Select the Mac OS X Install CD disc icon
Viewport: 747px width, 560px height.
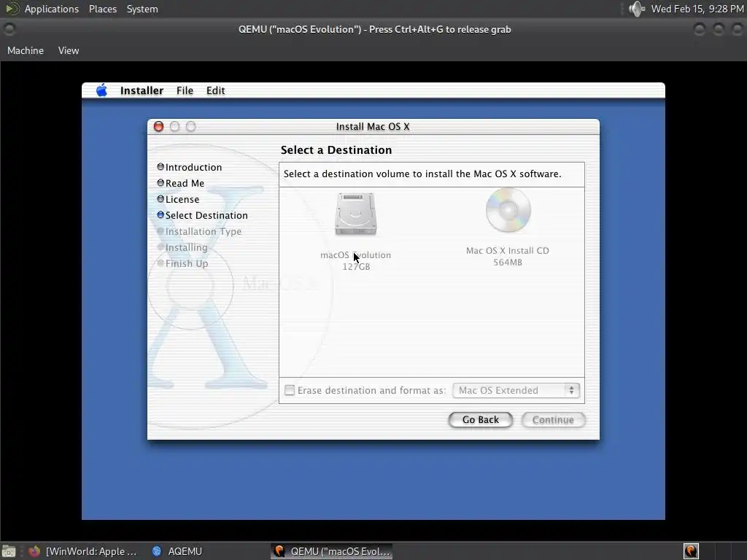click(508, 210)
